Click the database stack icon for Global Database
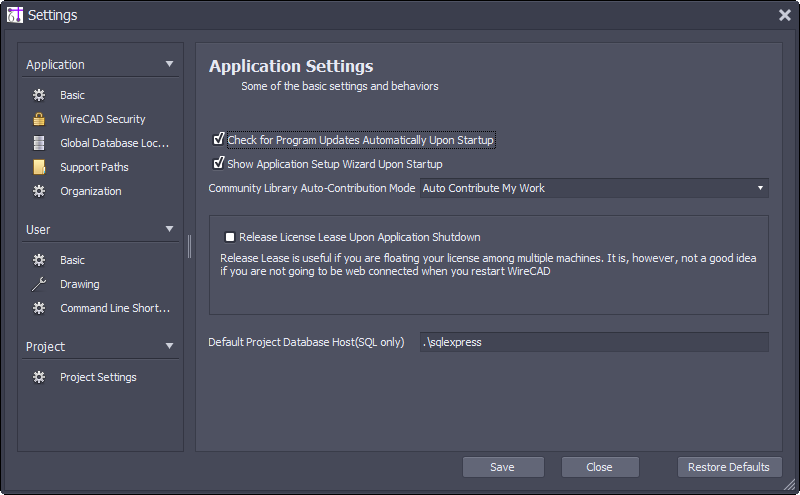Screen dimensions: 800x495 pos(39,143)
